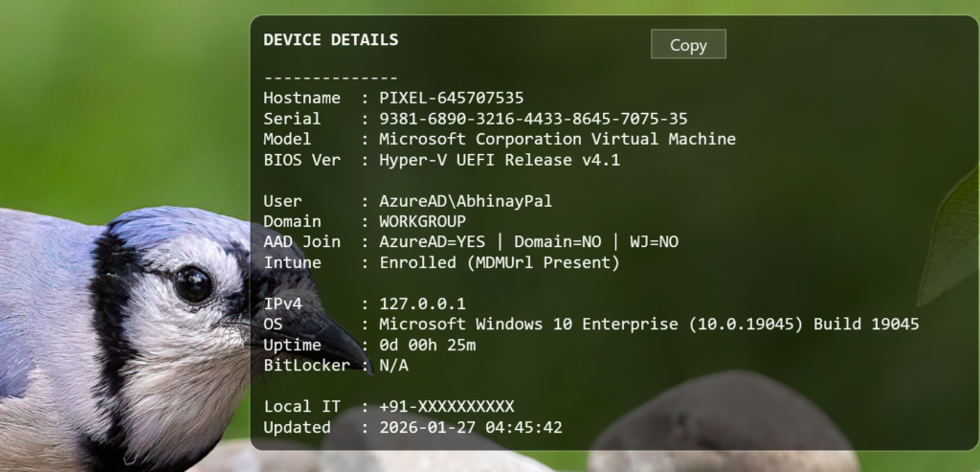Click the serial number value
Image resolution: width=980 pixels, height=472 pixels.
pos(533,119)
